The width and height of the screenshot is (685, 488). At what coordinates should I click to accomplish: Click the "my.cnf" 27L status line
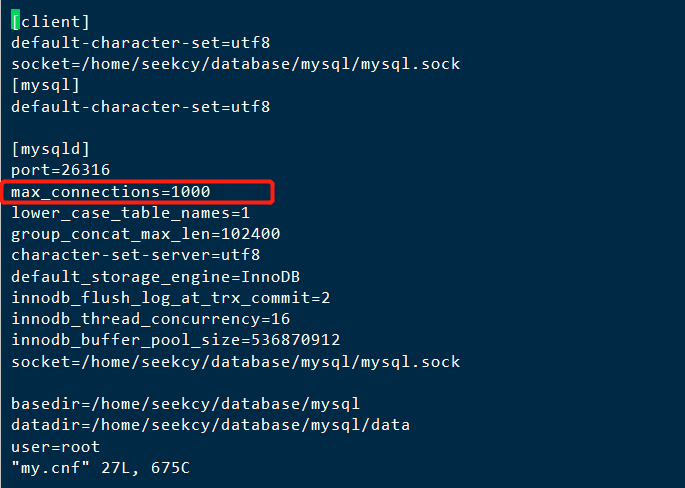click(x=100, y=468)
